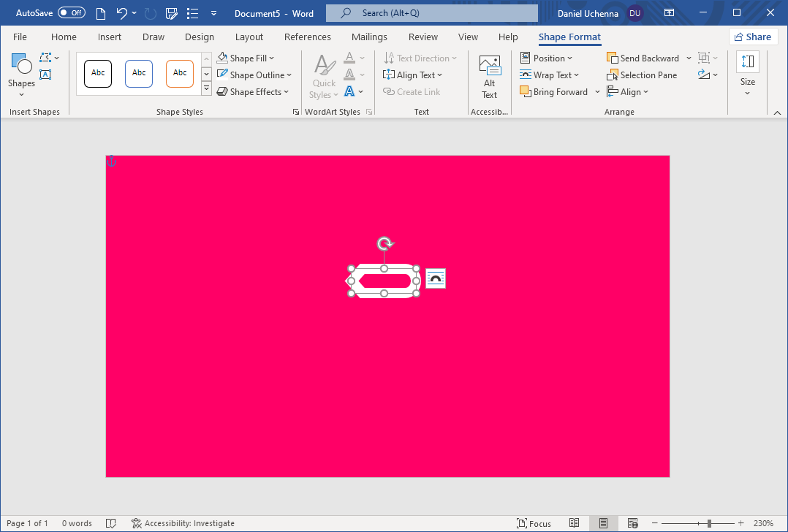Click the Share button
Image resolution: width=788 pixels, height=532 pixels.
752,37
